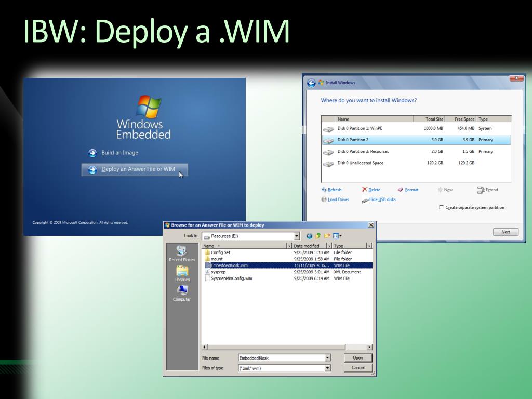
Task: Open Libraries in browse dialog sidebar
Action: tap(182, 273)
